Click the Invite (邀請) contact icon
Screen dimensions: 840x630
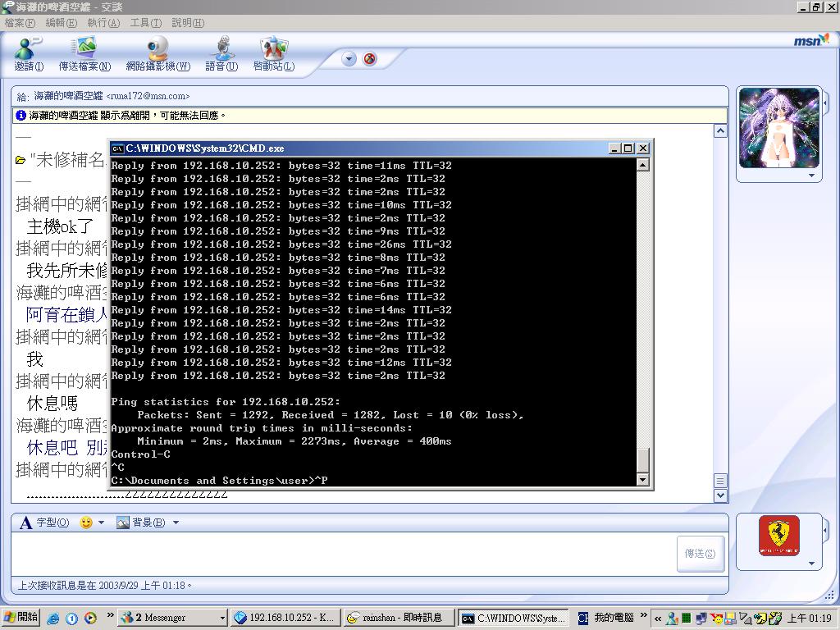click(29, 54)
